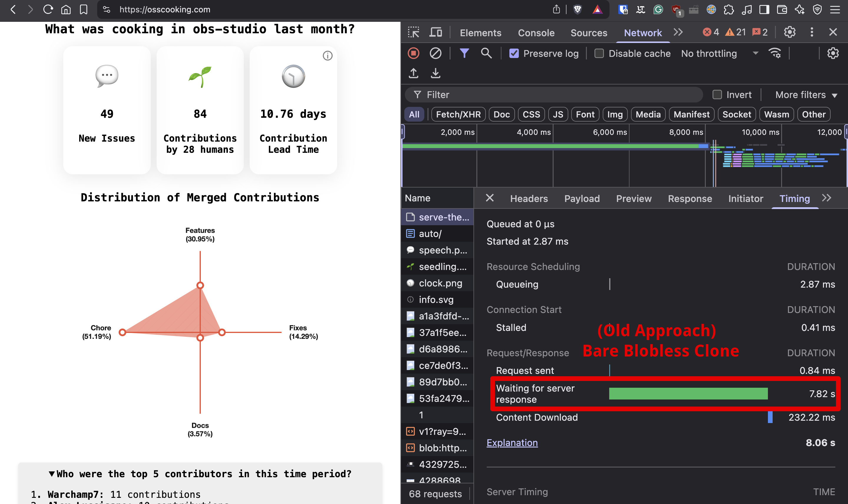Filter requests by Fetch/XHR
Viewport: 848px width, 504px height.
coord(458,115)
